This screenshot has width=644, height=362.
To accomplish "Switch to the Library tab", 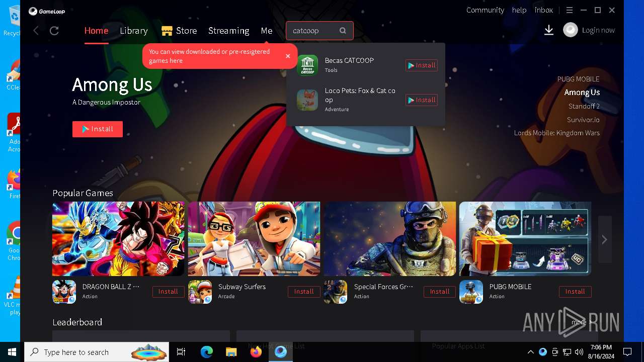I will point(134,31).
